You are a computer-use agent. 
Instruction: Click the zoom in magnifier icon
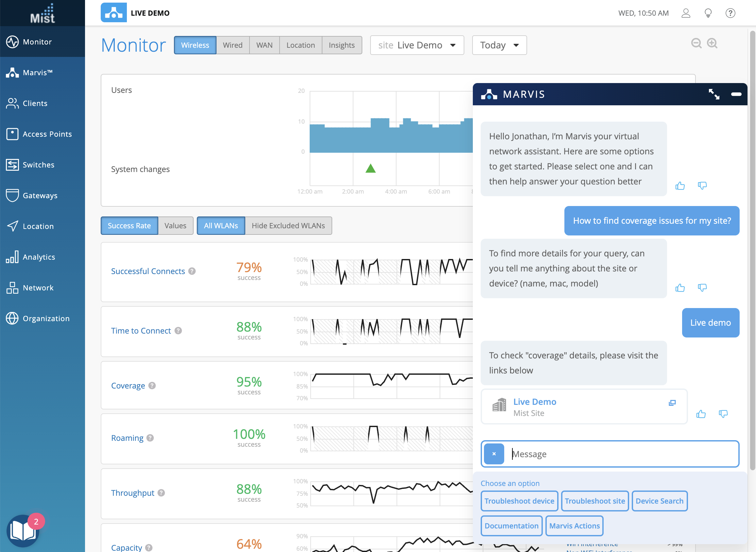point(712,43)
